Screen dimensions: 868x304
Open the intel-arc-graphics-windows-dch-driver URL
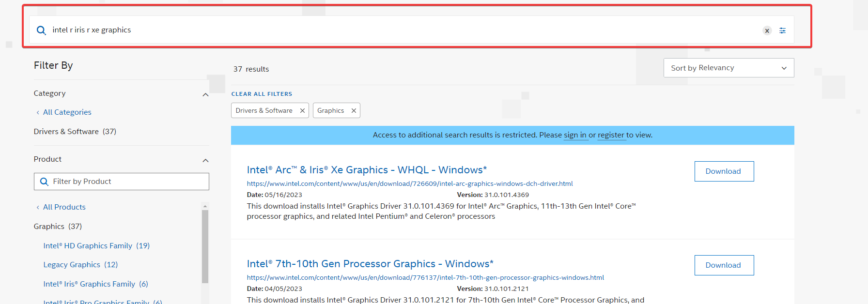click(x=410, y=184)
